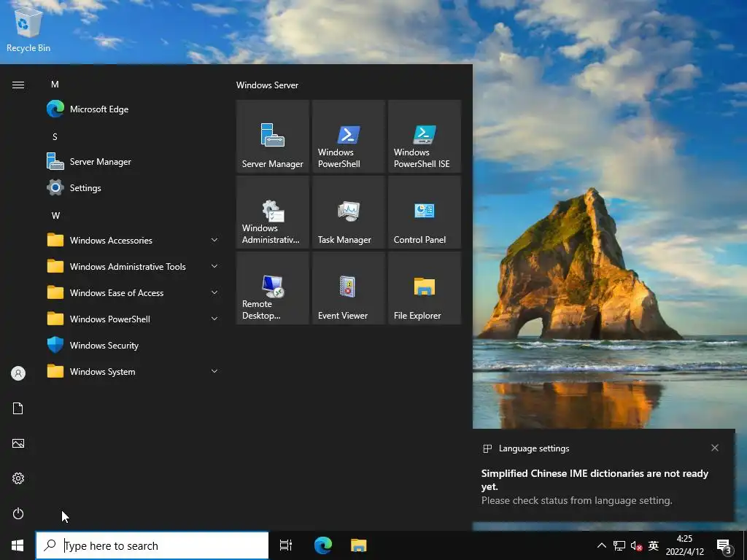Click in the taskbar search box

152,545
